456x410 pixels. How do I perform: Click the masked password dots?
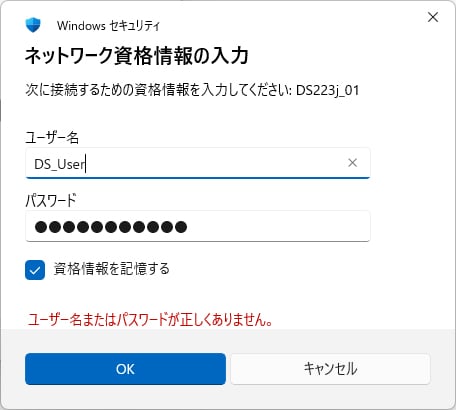tap(111, 227)
